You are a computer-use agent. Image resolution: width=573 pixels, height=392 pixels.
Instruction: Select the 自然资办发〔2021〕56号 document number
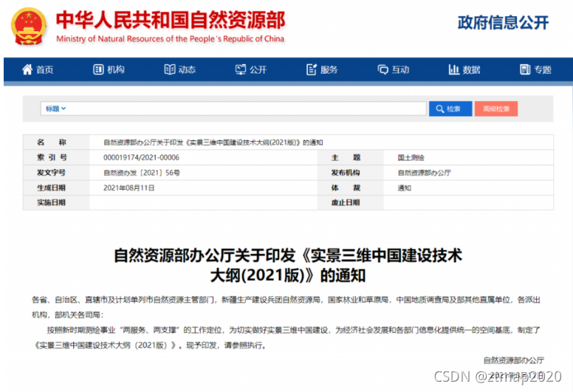pos(142,173)
